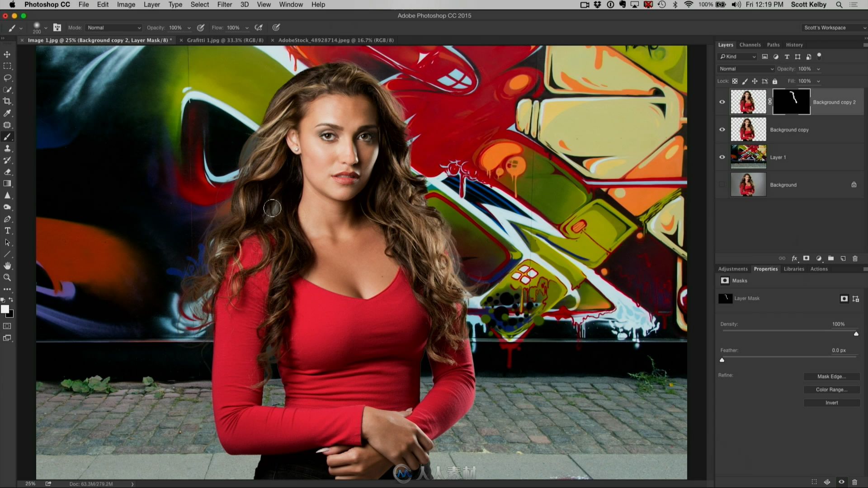Select the Move tool

[7, 54]
